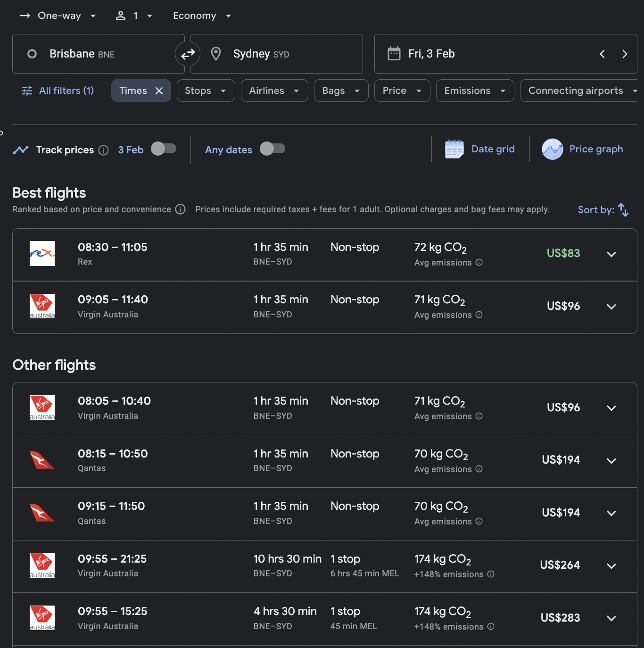This screenshot has height=648, width=644.
Task: Open the Airlines filter dropdown
Action: click(274, 91)
